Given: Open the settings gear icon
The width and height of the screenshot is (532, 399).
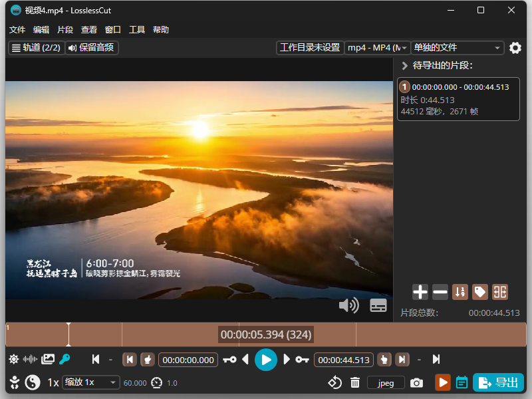Looking at the screenshot, I should (515, 48).
